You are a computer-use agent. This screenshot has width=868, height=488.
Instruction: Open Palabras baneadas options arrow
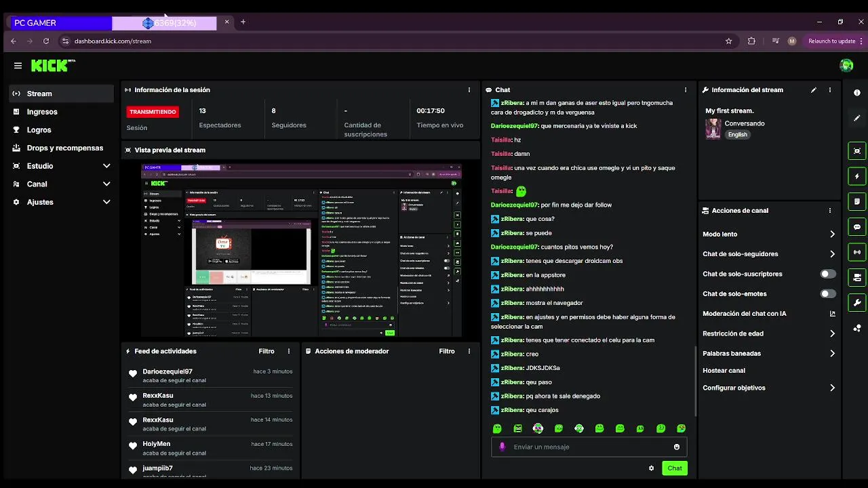833,354
